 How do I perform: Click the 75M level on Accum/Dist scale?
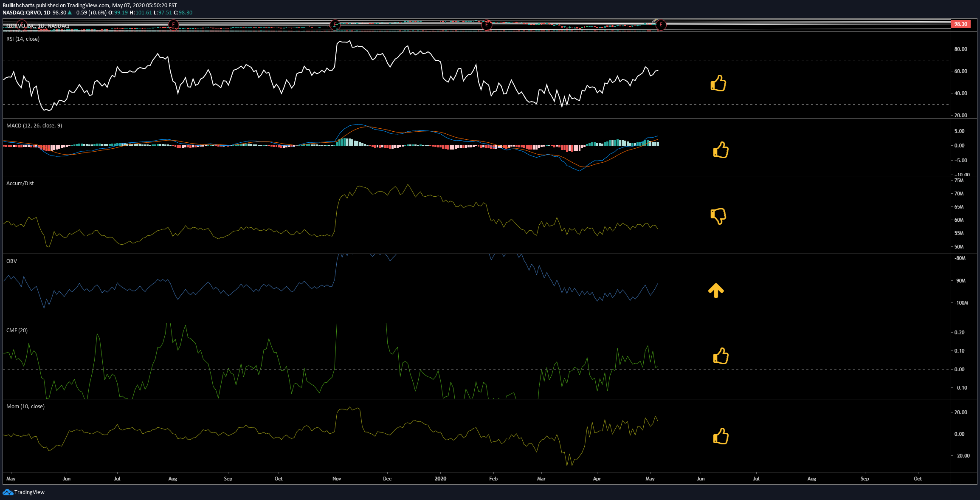coord(959,181)
